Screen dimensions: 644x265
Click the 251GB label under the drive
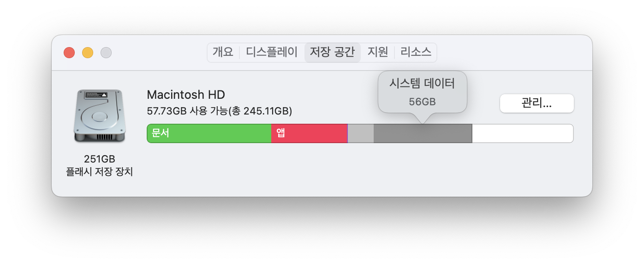(x=99, y=159)
